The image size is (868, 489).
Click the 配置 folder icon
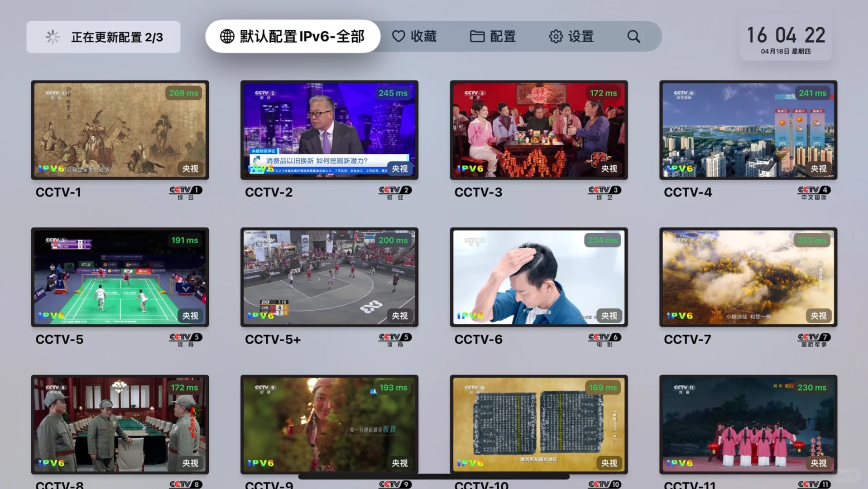(477, 36)
